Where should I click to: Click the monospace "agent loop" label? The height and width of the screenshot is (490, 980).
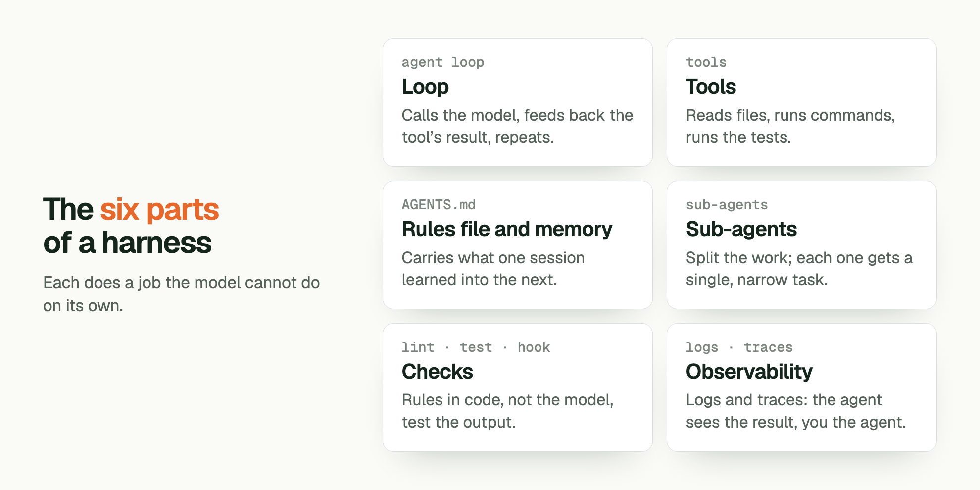[x=443, y=62]
